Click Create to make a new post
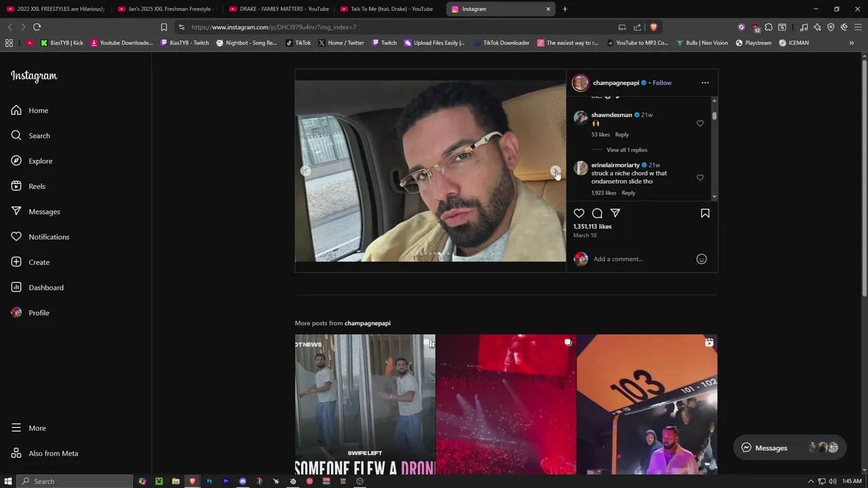 [31, 262]
